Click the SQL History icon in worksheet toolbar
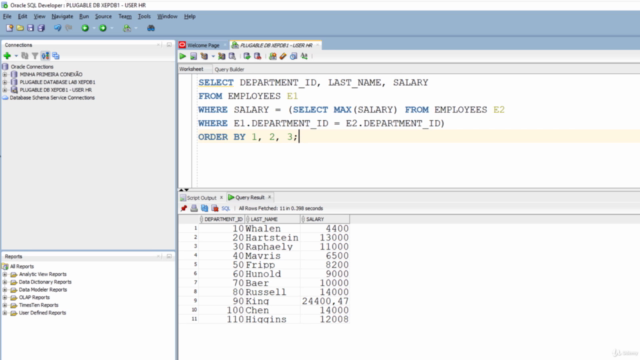 point(293,56)
